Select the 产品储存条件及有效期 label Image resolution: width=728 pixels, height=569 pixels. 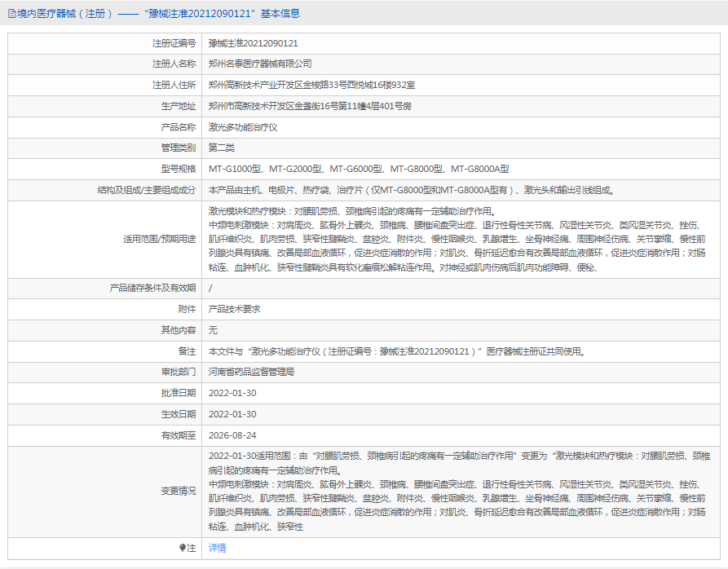[152, 289]
